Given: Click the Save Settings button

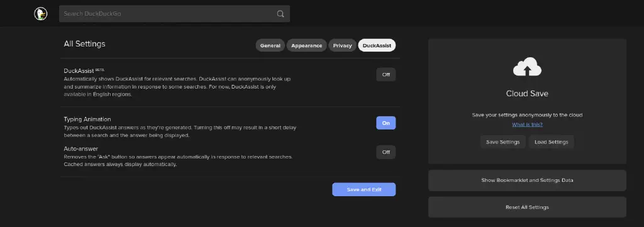Looking at the screenshot, I should [x=502, y=142].
